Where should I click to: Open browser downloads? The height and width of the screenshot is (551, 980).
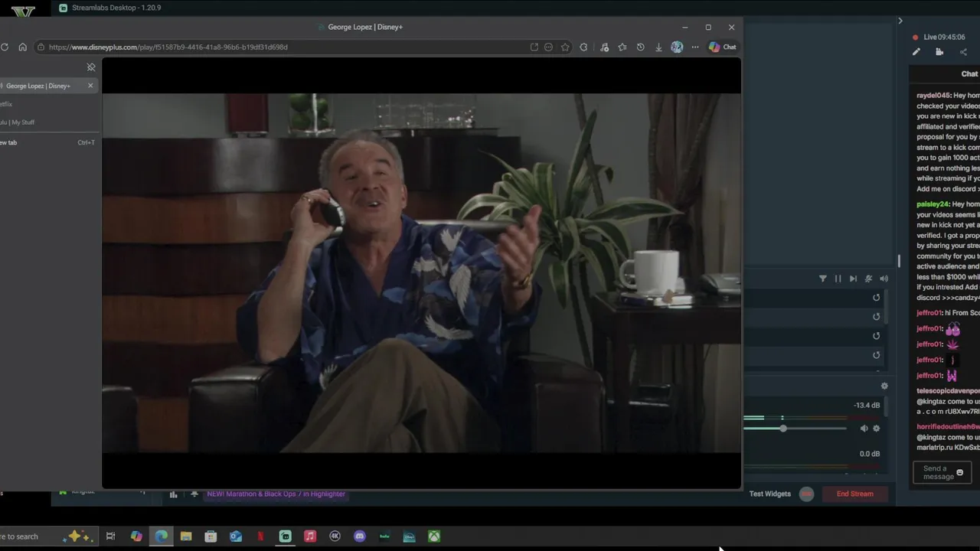pos(658,47)
